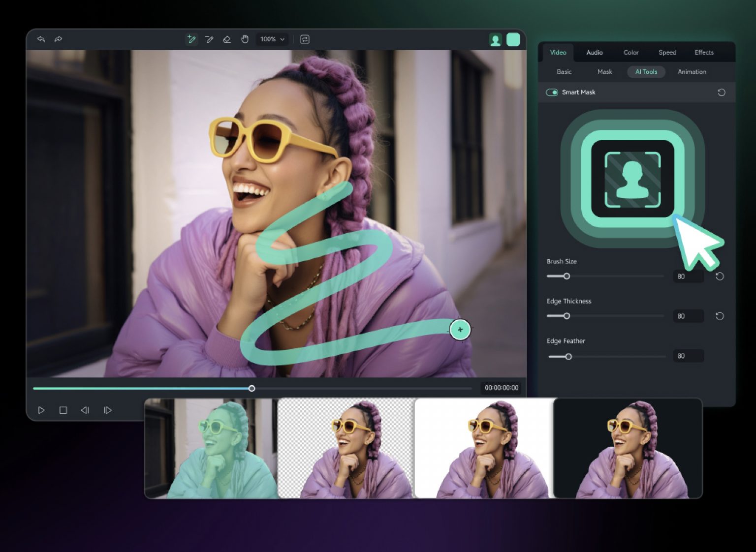Viewport: 756px width, 552px height.
Task: Open the Effects tab
Action: click(704, 52)
